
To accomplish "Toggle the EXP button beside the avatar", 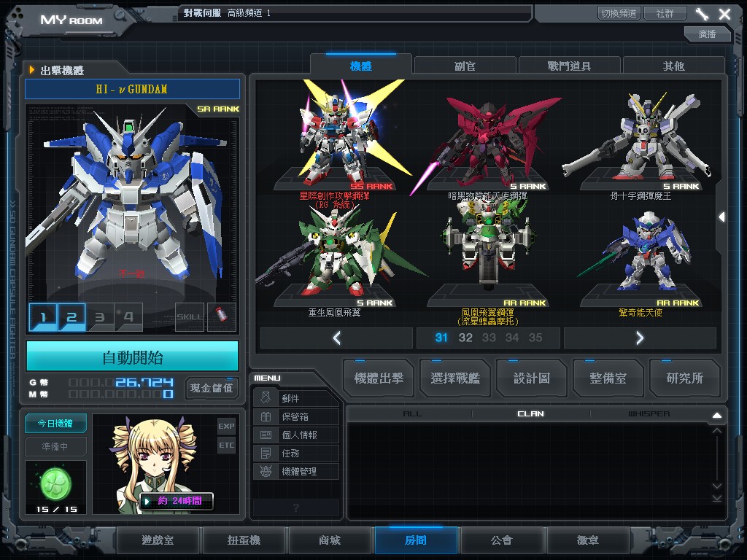I will pyautogui.click(x=226, y=426).
